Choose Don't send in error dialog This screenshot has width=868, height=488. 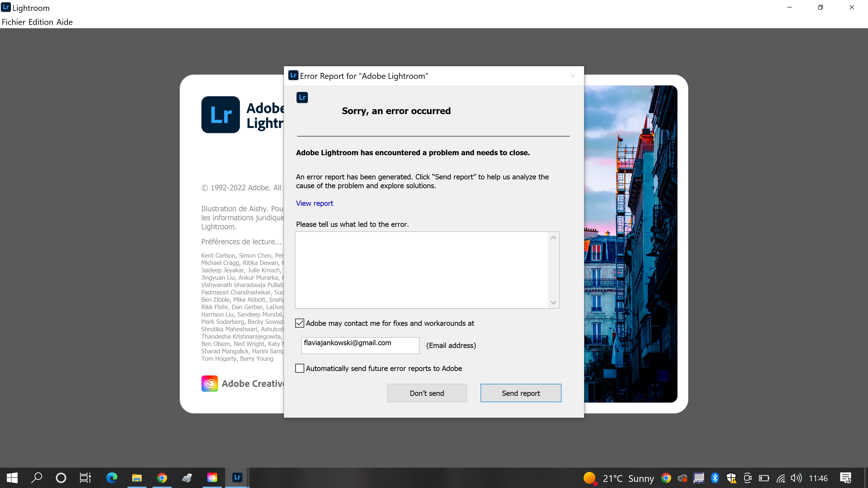tap(427, 393)
